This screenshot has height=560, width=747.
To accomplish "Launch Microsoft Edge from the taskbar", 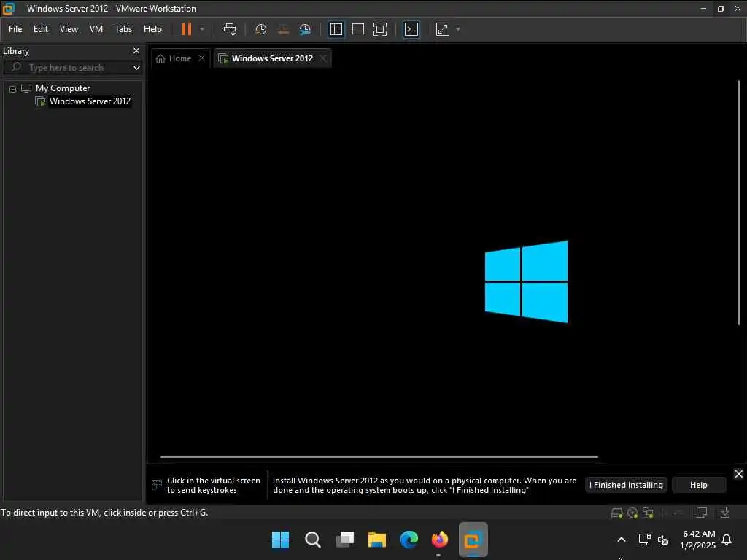I will (x=409, y=540).
